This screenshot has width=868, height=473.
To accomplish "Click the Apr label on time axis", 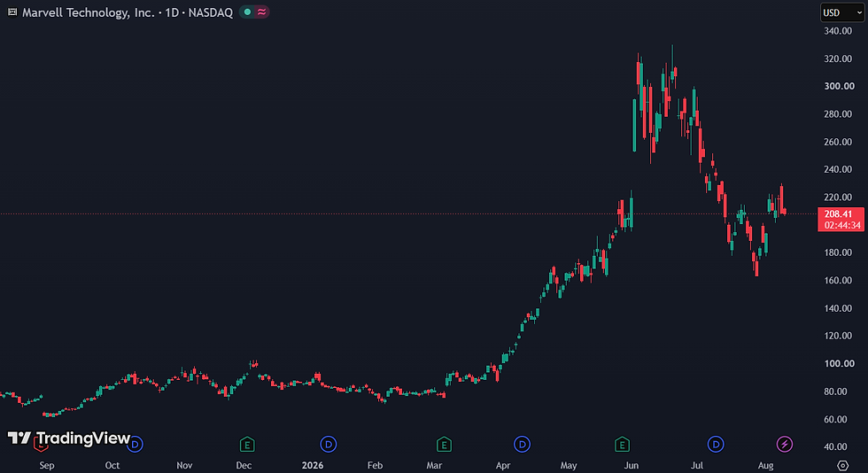I will [503, 465].
